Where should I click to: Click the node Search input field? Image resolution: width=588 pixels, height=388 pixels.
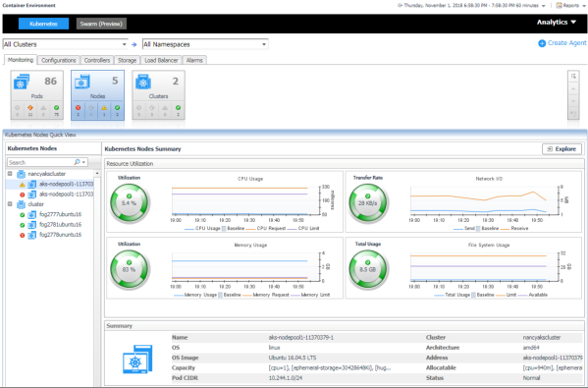coord(40,162)
